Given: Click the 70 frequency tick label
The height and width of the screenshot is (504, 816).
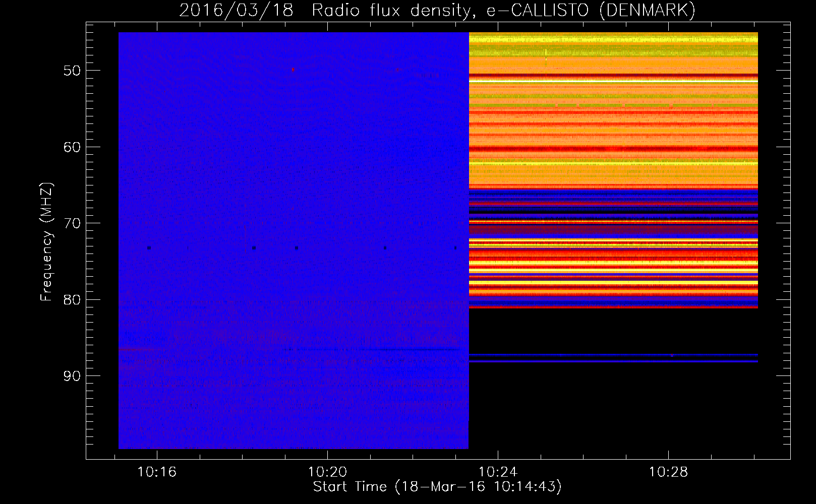Looking at the screenshot, I should (x=72, y=223).
